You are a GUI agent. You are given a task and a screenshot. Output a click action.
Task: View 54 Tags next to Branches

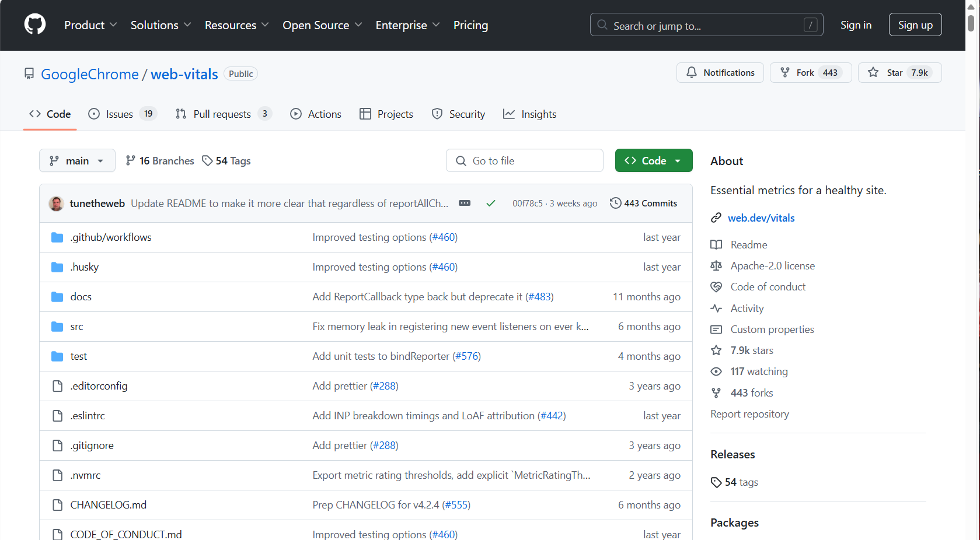[x=226, y=160]
